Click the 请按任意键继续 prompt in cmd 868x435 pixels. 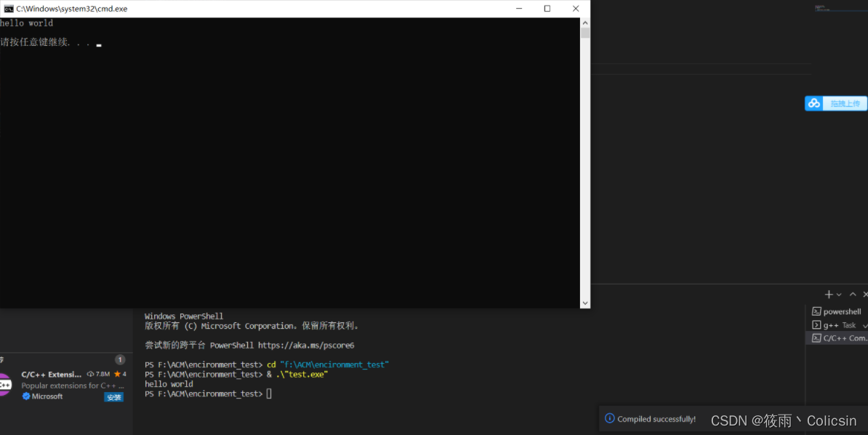tap(45, 42)
